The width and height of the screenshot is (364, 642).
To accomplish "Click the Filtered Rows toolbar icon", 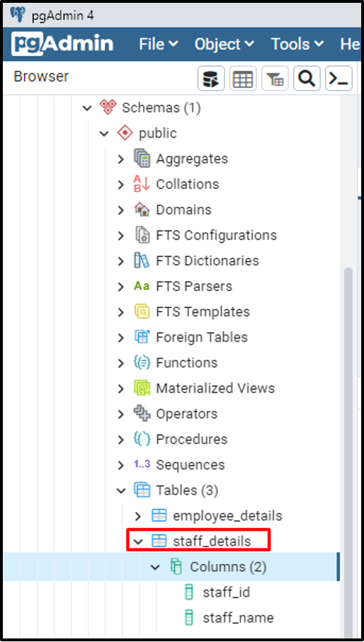I will tap(275, 78).
